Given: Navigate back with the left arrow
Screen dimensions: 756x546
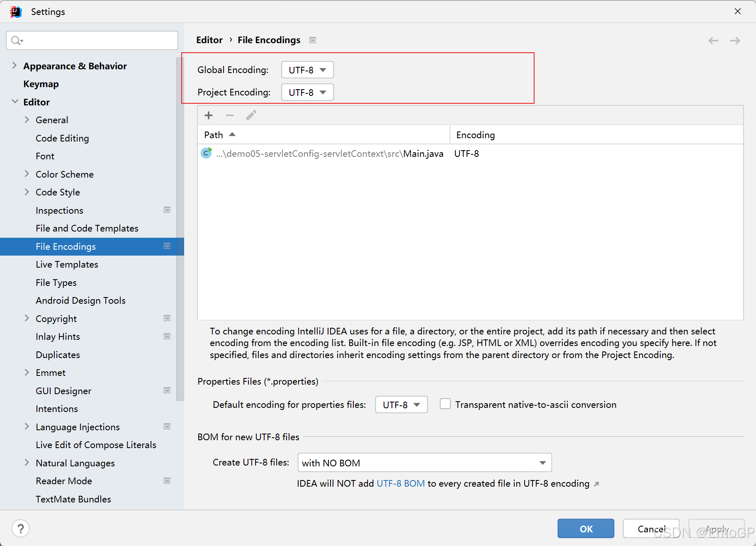Looking at the screenshot, I should point(713,40).
